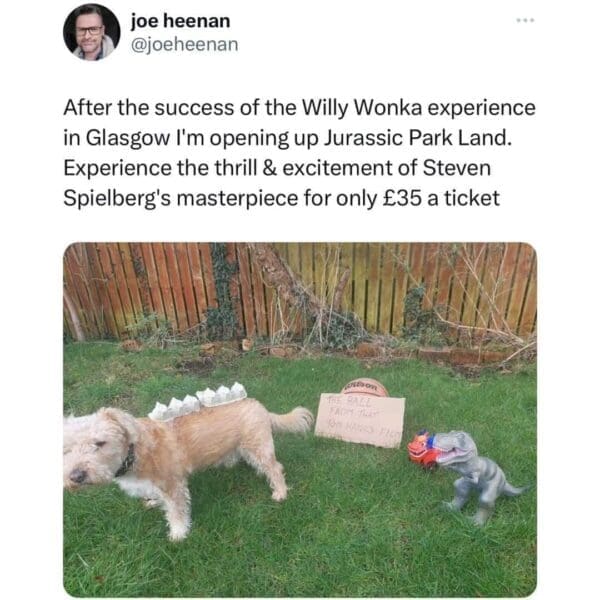Click the Wilson basketball behind the sign
This screenshot has width=600, height=600.
[364, 387]
